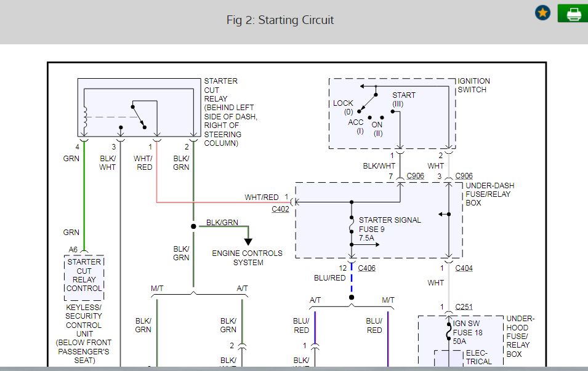Click the C402 connector label
Screen dimensions: 588x371
click(280, 209)
